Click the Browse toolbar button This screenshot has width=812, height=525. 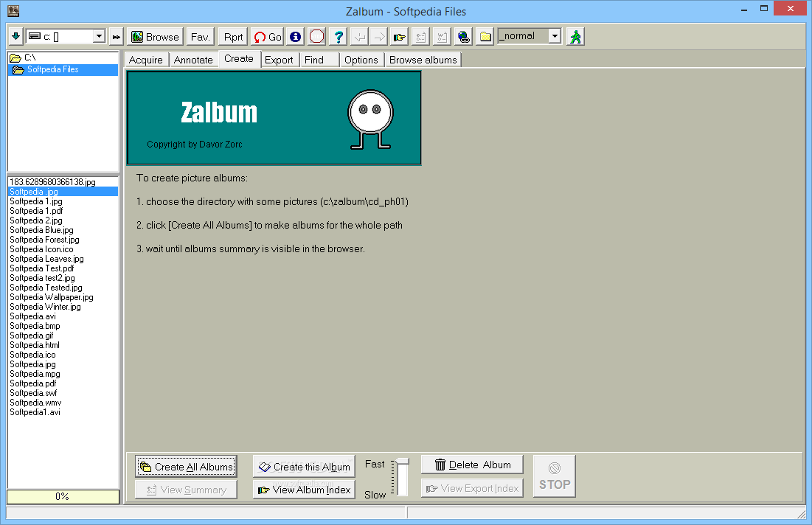click(156, 37)
